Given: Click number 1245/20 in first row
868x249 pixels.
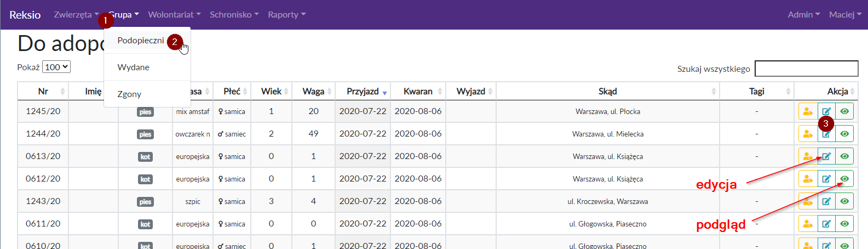Looking at the screenshot, I should pyautogui.click(x=43, y=111).
